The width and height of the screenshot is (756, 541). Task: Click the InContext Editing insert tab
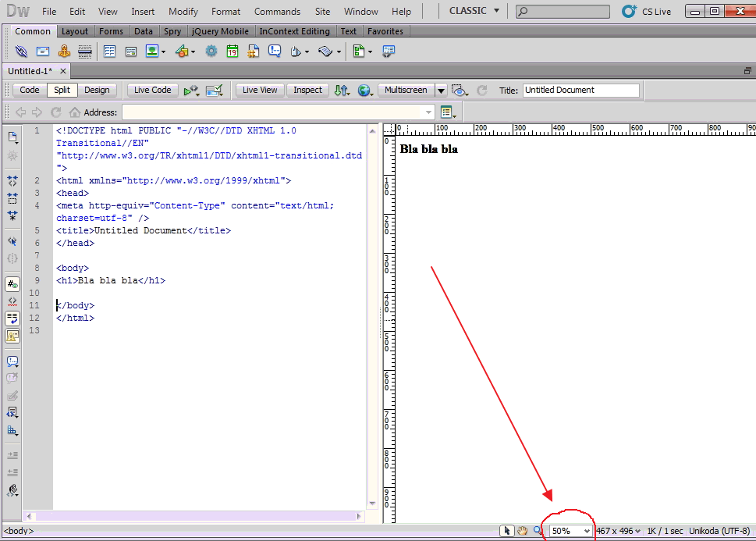pos(295,31)
